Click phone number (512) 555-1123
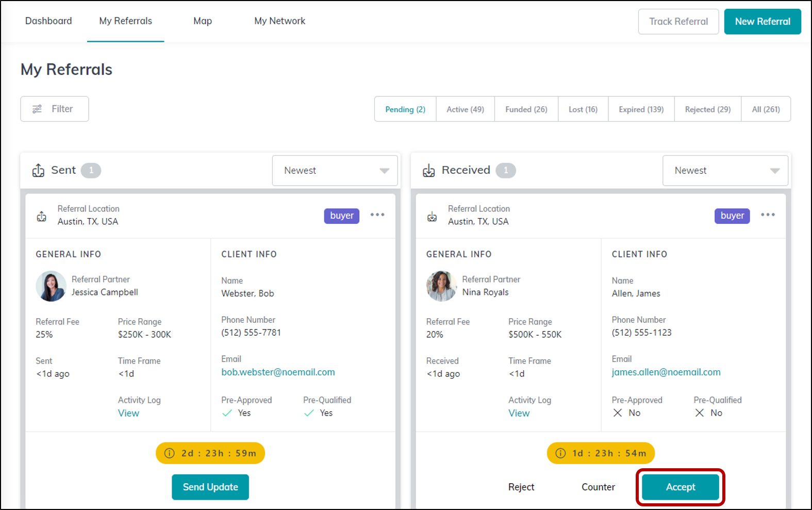This screenshot has height=510, width=812. (641, 333)
